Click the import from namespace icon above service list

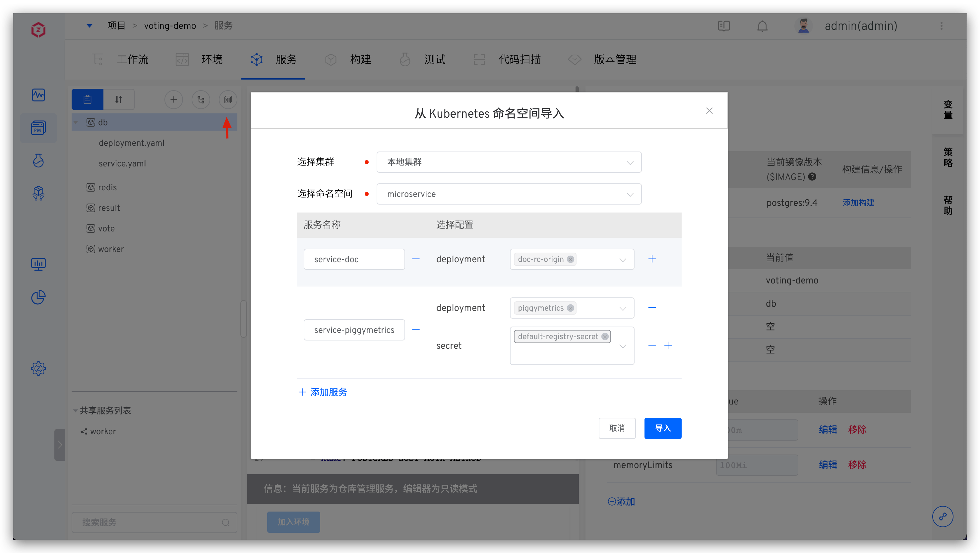tap(228, 99)
